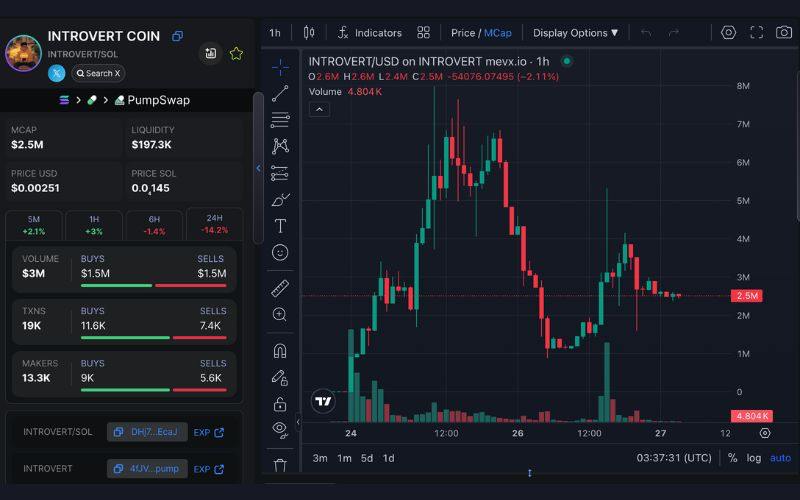Take a chart snapshot with camera icon
The height and width of the screenshot is (500, 800).
click(x=784, y=33)
